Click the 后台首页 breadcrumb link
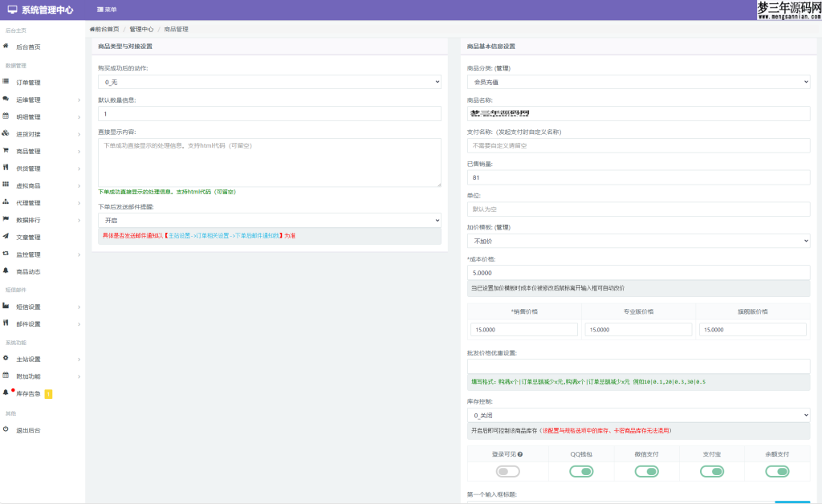Screen dimensions: 822x504 pos(105,29)
